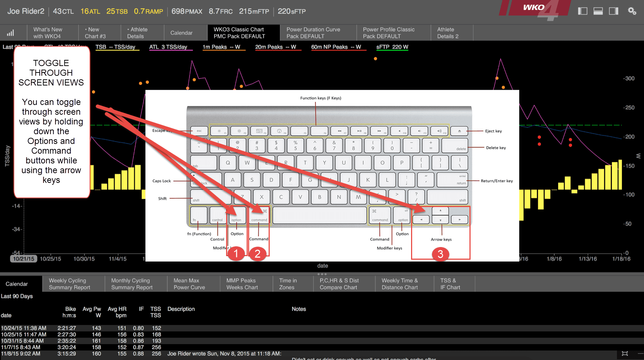Click the 698 PMAX header metric
Viewport: 644px width, 360px height.
click(187, 11)
